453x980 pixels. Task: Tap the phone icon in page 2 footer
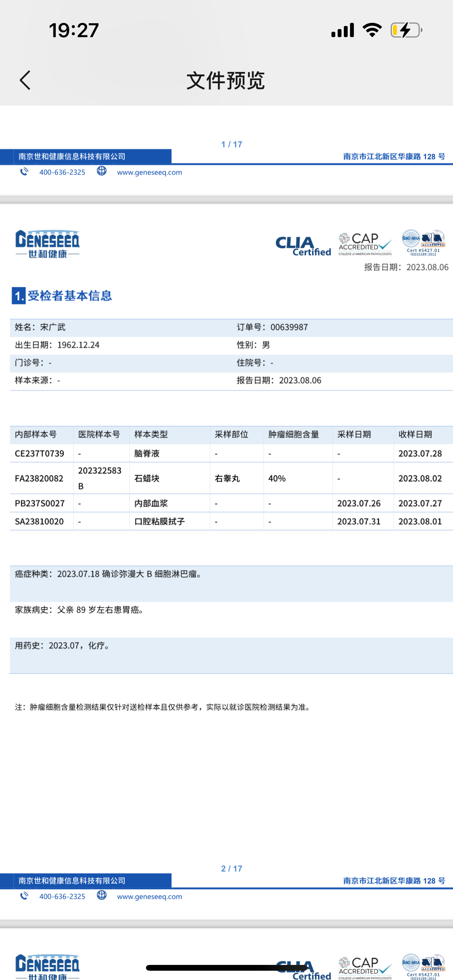[24, 896]
